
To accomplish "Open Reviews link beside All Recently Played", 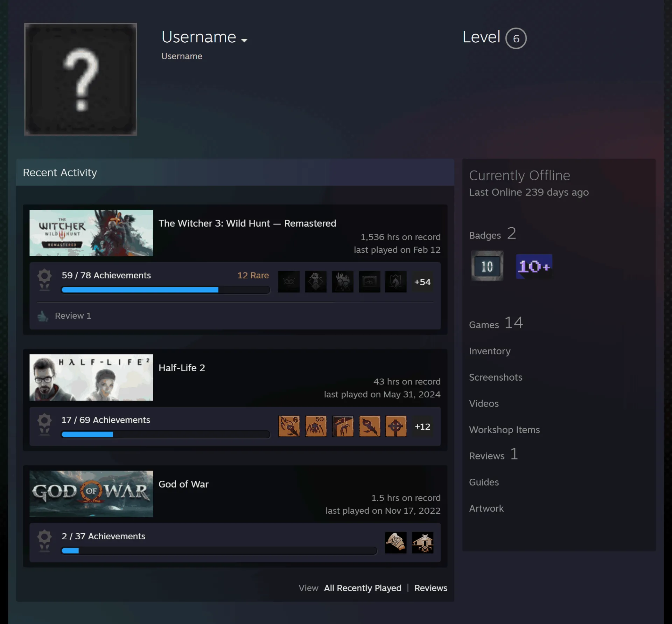I will (x=431, y=588).
